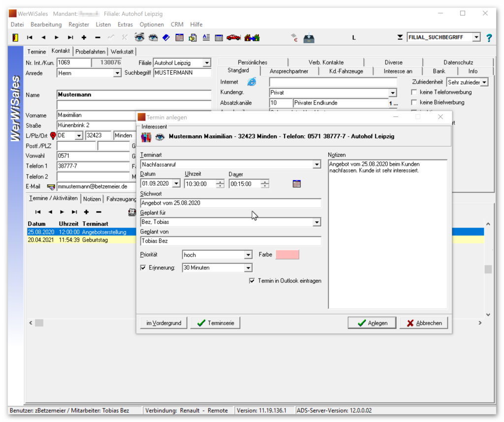Click the eye with table search icon
The width and height of the screenshot is (504, 422).
point(153,37)
